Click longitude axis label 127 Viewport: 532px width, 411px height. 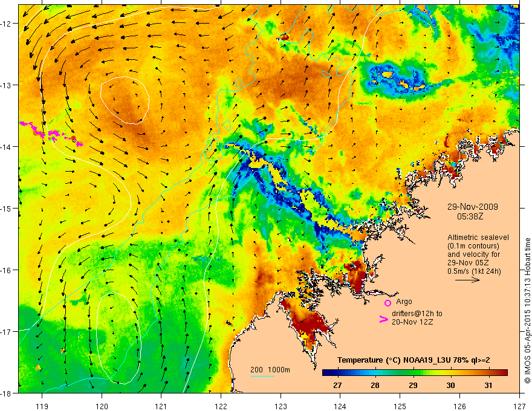click(519, 406)
